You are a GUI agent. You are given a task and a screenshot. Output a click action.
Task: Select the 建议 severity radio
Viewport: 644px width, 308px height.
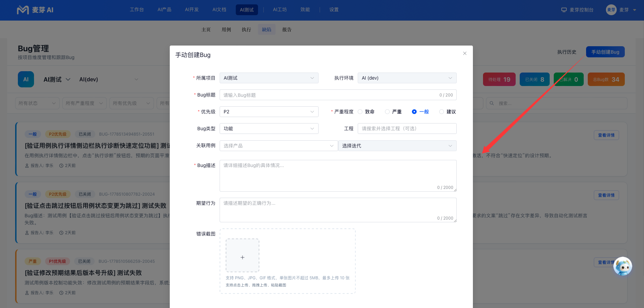pyautogui.click(x=442, y=112)
